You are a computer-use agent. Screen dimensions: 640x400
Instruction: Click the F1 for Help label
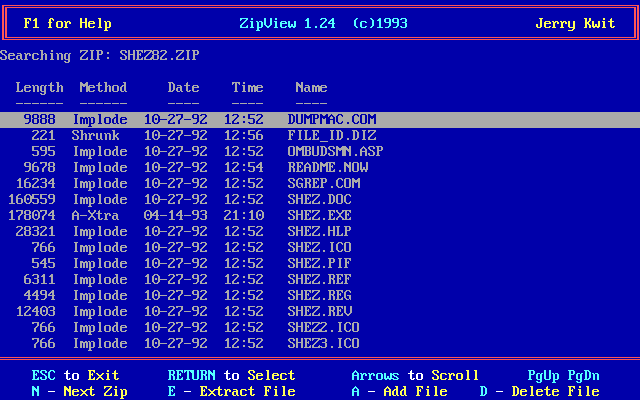(67, 24)
